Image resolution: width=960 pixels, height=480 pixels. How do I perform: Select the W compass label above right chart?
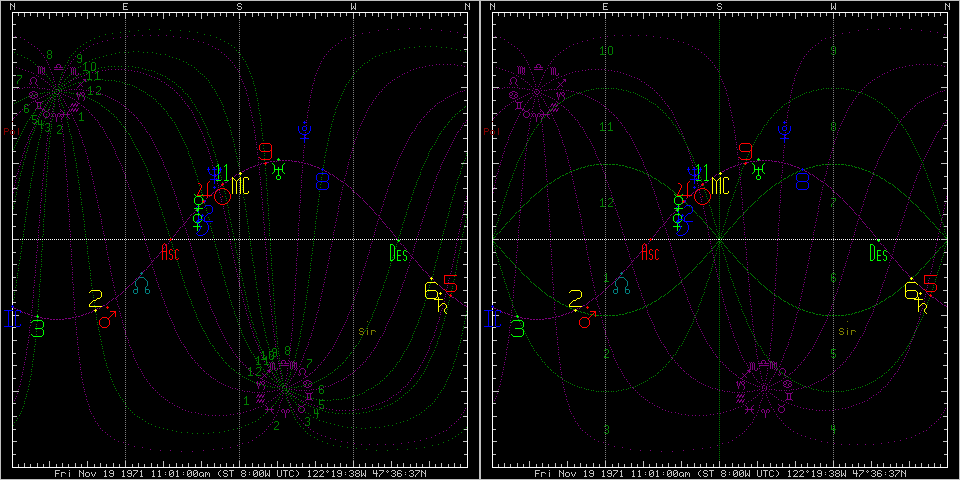(x=833, y=6)
